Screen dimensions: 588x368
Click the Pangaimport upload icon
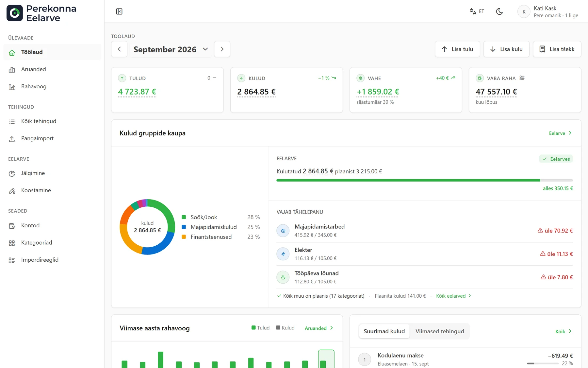(12, 139)
